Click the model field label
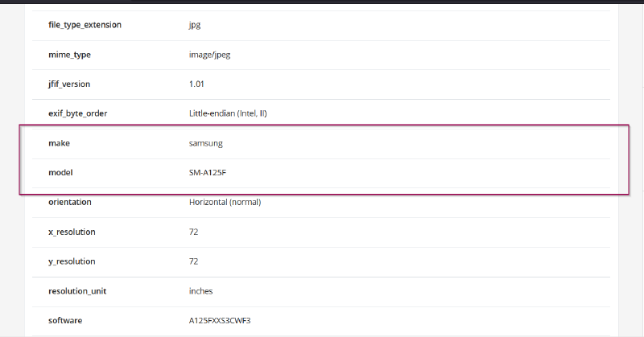 [62, 173]
